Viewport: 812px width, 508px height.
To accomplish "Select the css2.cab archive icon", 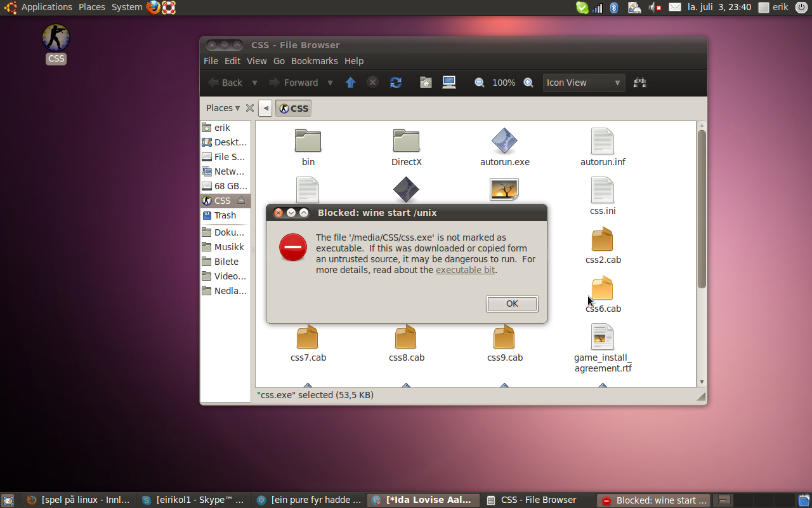I will point(603,239).
